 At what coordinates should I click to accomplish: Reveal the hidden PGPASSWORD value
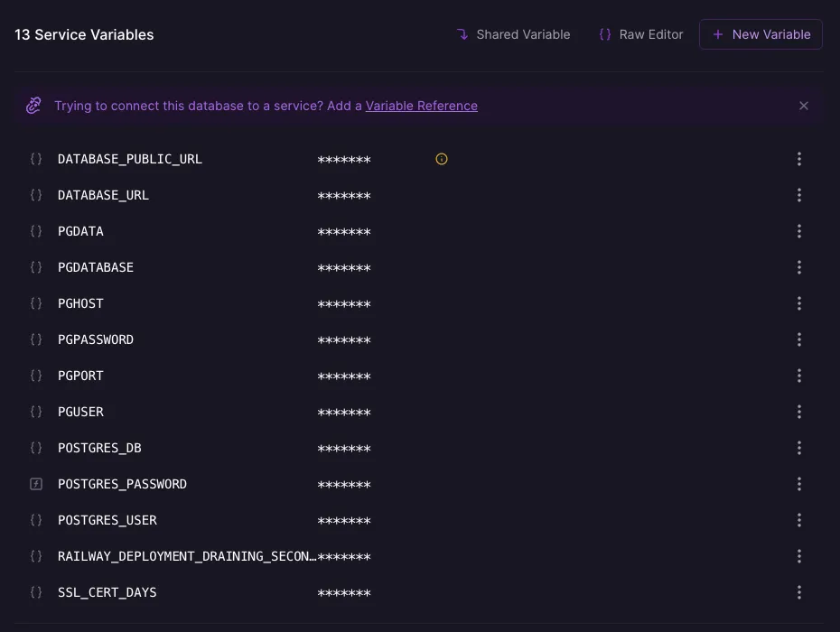tap(343, 339)
